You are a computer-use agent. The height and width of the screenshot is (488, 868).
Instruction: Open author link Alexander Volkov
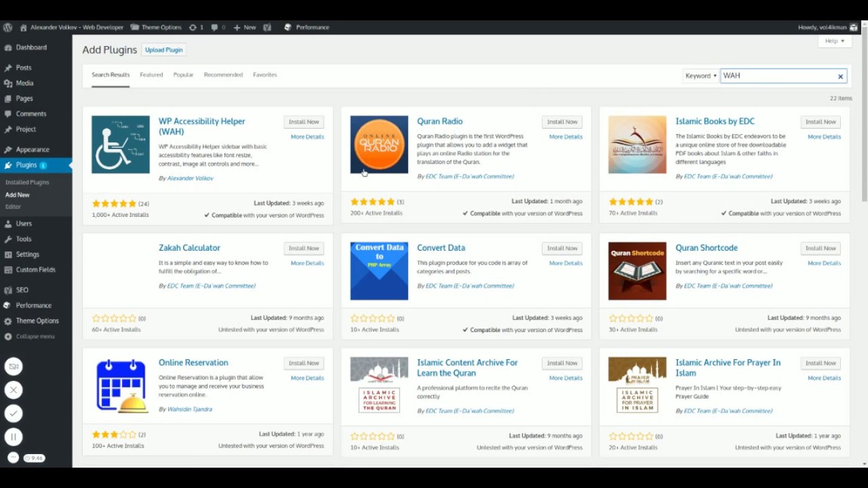(x=190, y=178)
